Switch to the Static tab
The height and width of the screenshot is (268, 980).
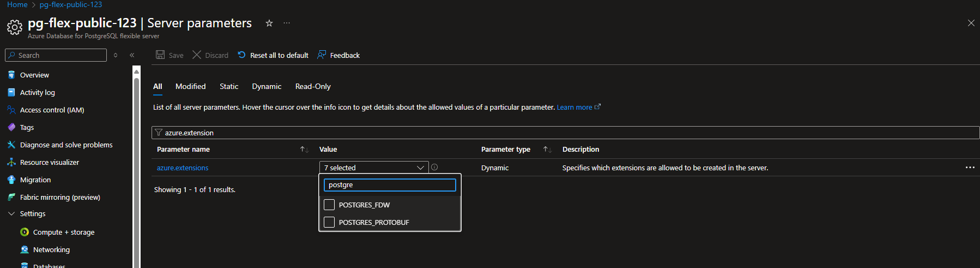(229, 86)
